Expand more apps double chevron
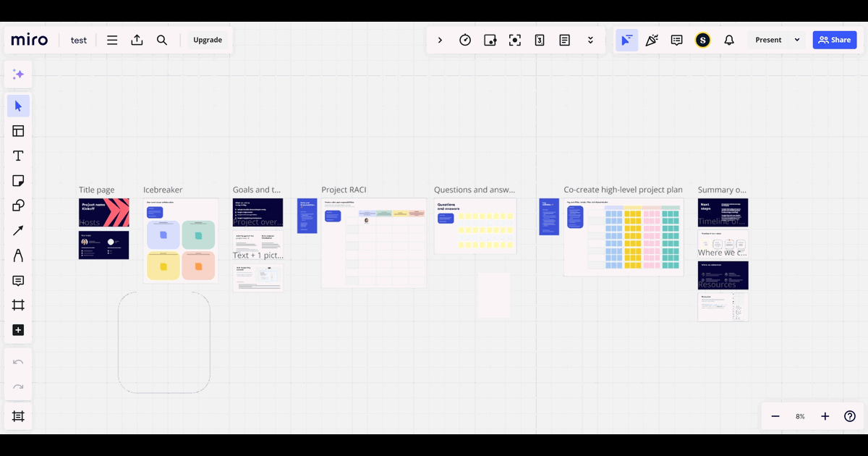Screen dimensions: 868x456 point(590,40)
